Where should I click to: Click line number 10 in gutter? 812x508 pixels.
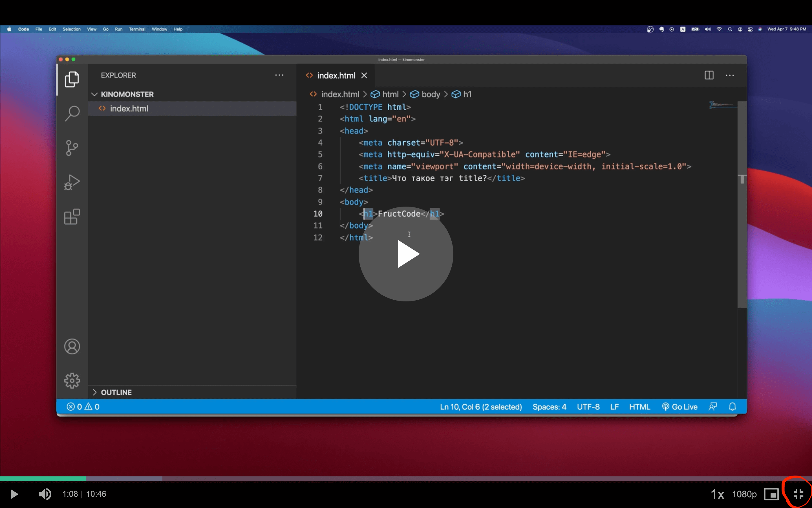tap(318, 214)
